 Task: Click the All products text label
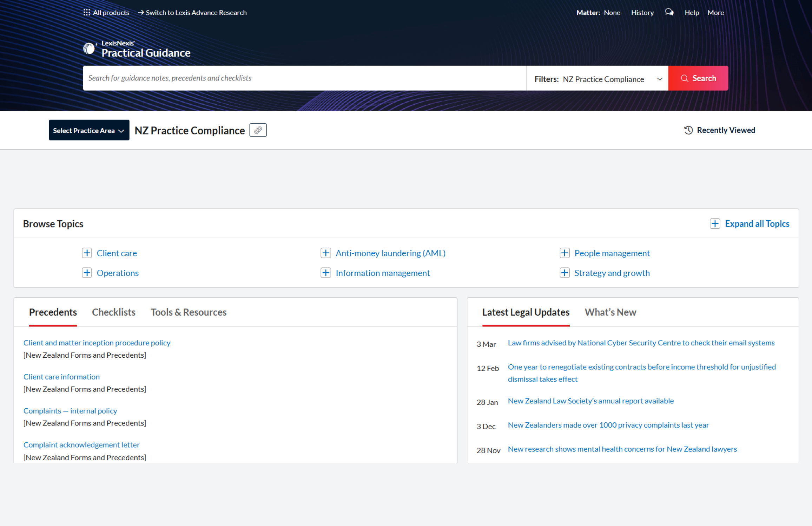coord(111,13)
